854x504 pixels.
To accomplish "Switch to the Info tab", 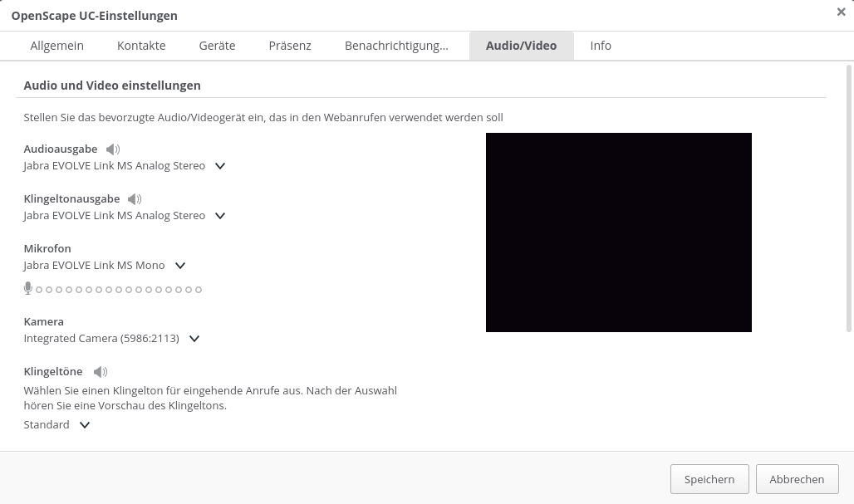I will (x=601, y=46).
